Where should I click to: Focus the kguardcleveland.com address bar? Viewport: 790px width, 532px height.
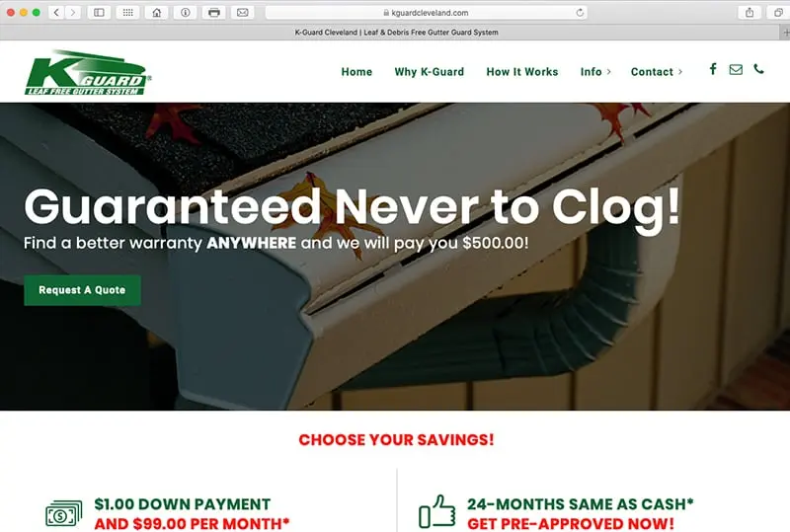(426, 13)
